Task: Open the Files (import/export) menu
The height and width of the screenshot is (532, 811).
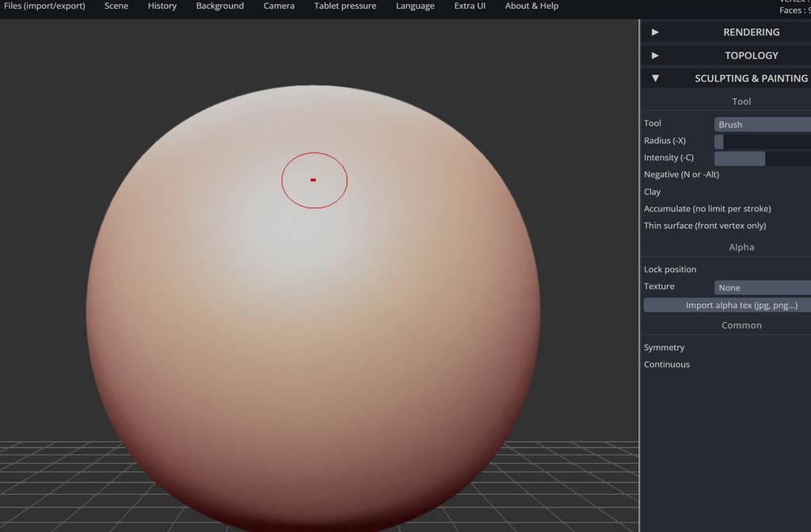Action: [x=44, y=6]
